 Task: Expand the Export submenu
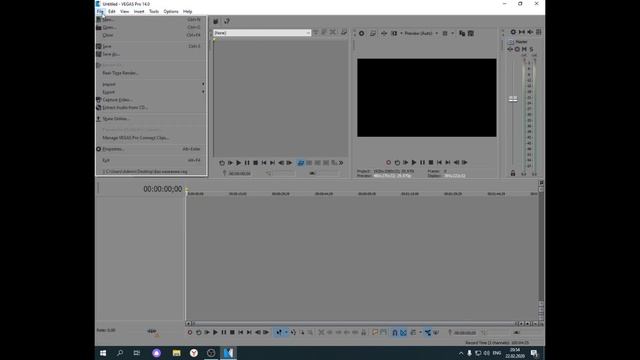151,92
